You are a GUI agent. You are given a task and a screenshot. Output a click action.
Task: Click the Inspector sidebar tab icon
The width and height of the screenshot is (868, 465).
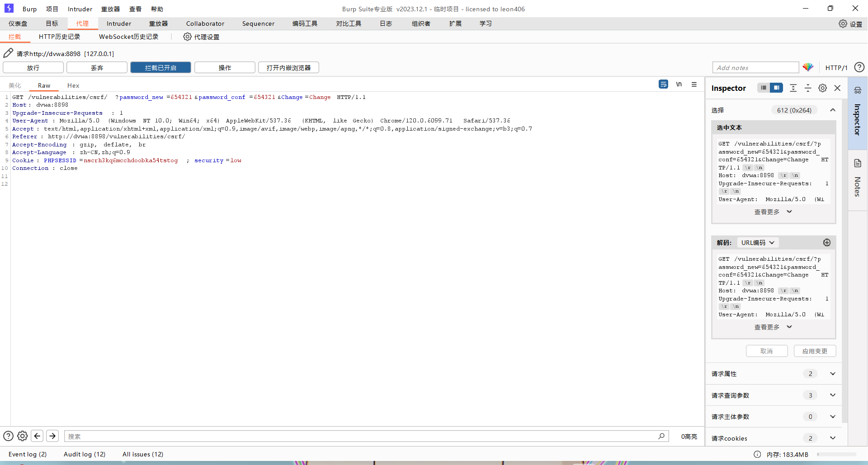pos(858,90)
